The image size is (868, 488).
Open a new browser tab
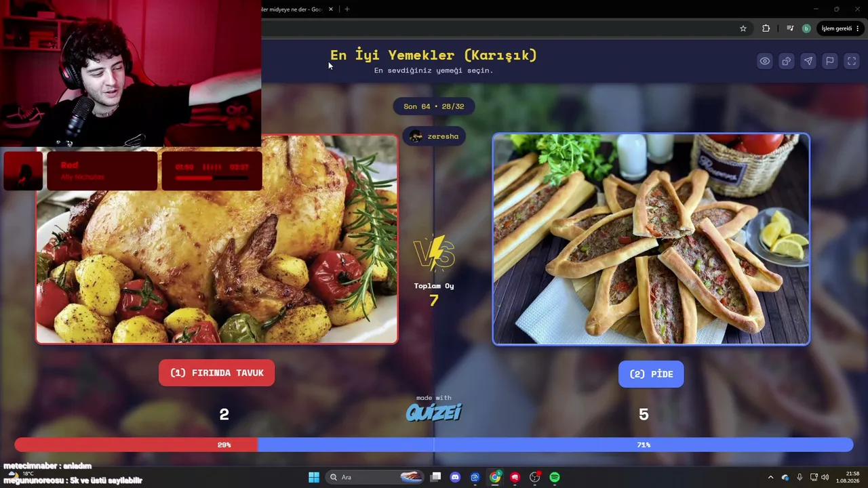tap(347, 9)
